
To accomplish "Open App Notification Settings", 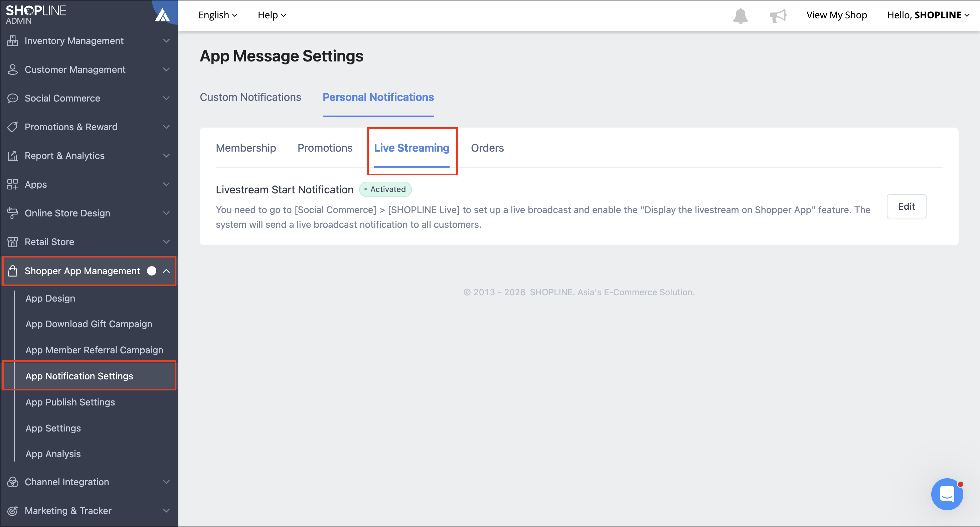I will click(79, 376).
